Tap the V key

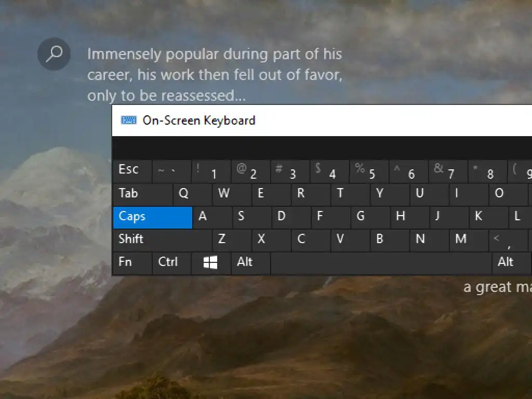click(351, 240)
